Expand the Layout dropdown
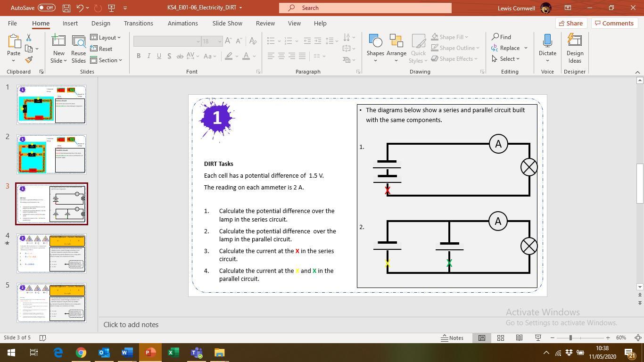644x362 pixels. coord(106,37)
